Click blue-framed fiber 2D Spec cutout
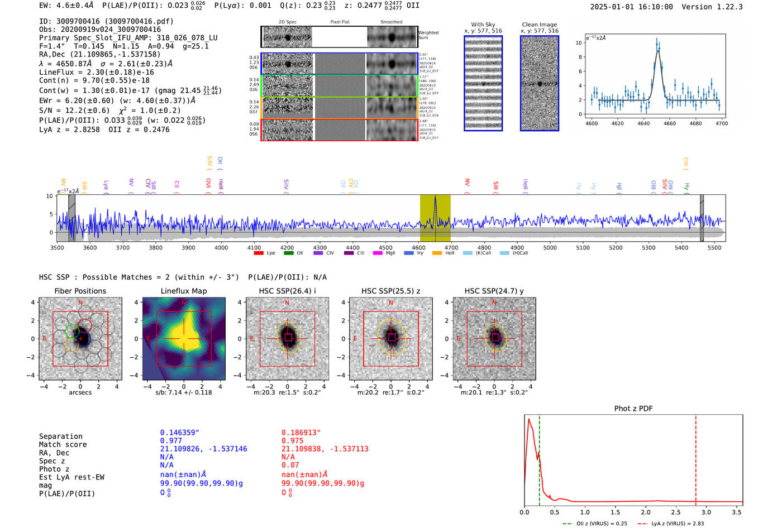Image resolution: width=782 pixels, height=532 pixels. [x=288, y=64]
